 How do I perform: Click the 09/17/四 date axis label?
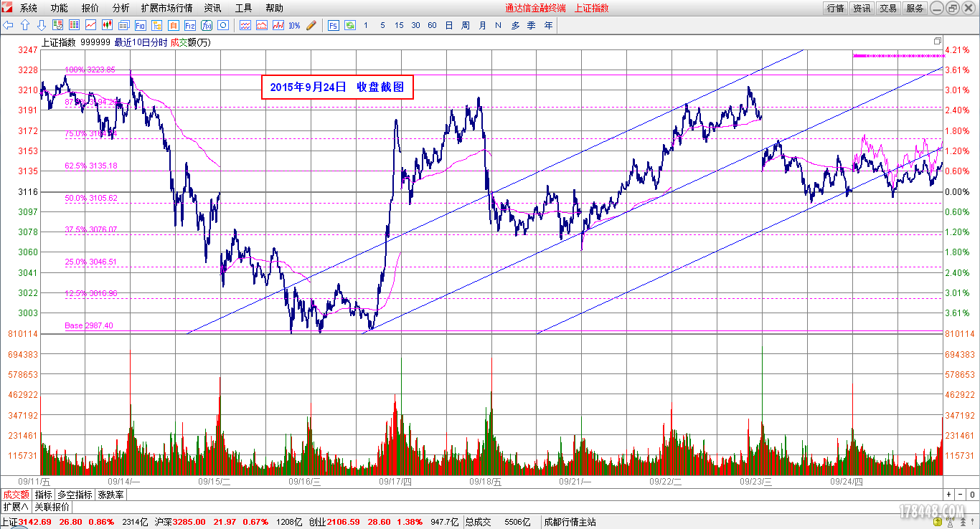[395, 482]
